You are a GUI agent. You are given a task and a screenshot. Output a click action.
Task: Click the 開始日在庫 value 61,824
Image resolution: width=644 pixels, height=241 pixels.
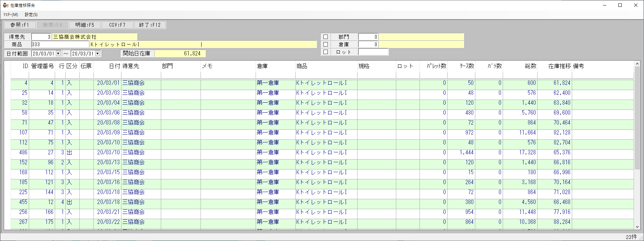coord(180,53)
